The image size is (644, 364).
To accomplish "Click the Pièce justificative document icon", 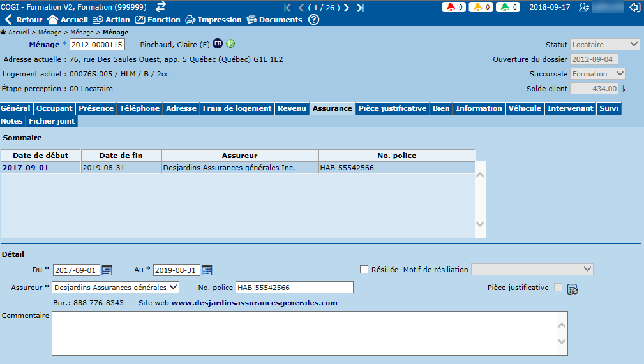I will 572,288.
